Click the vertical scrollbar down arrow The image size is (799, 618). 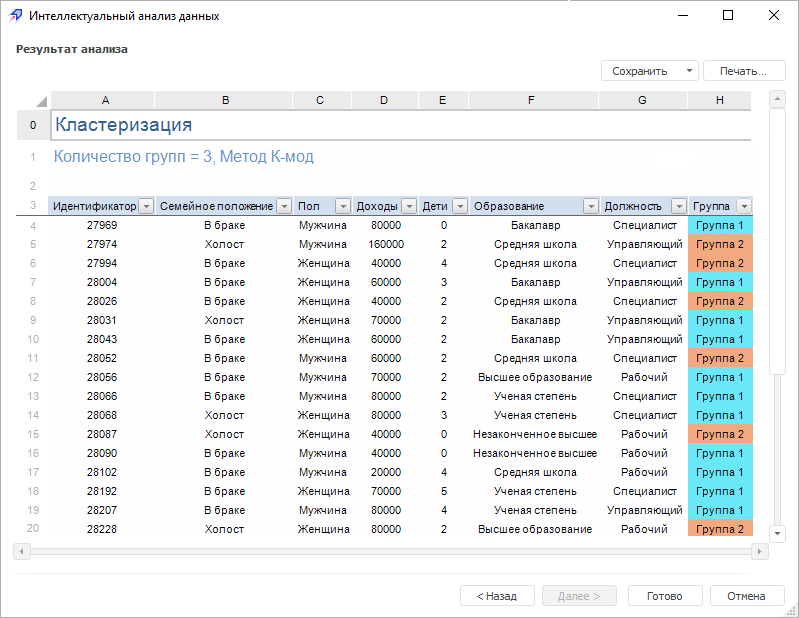click(777, 533)
